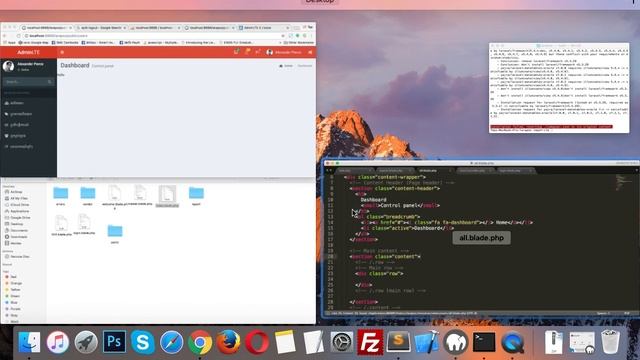Select Desktop in Finder sidebar
The height and width of the screenshot is (360, 640).
[14, 224]
